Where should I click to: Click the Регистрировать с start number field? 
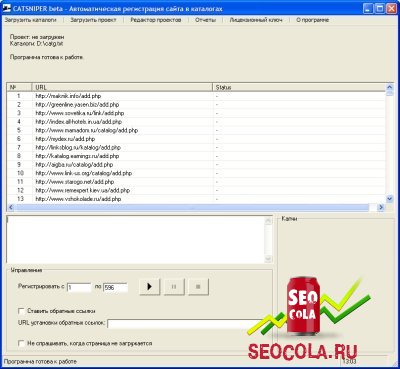point(79,287)
